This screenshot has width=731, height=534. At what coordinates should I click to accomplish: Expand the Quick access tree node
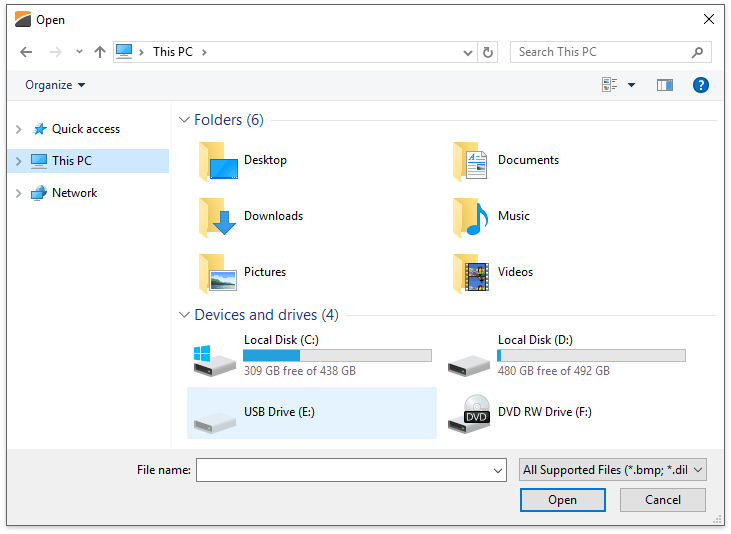[18, 129]
